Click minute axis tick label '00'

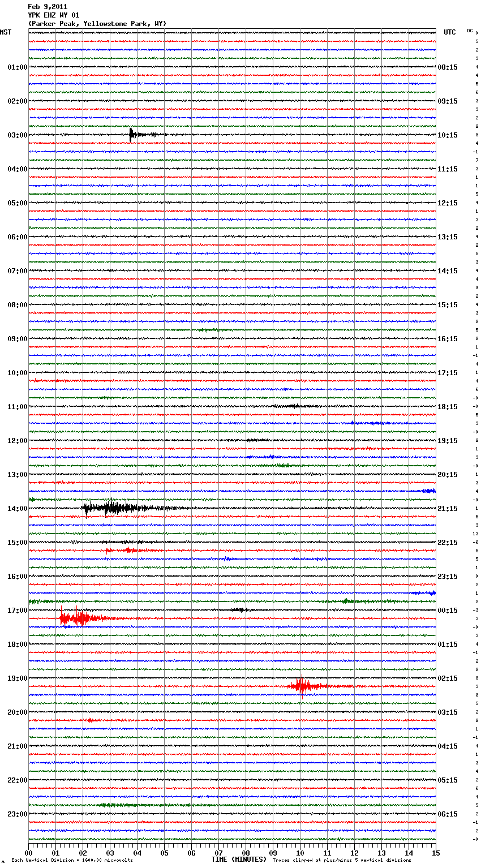[28, 853]
